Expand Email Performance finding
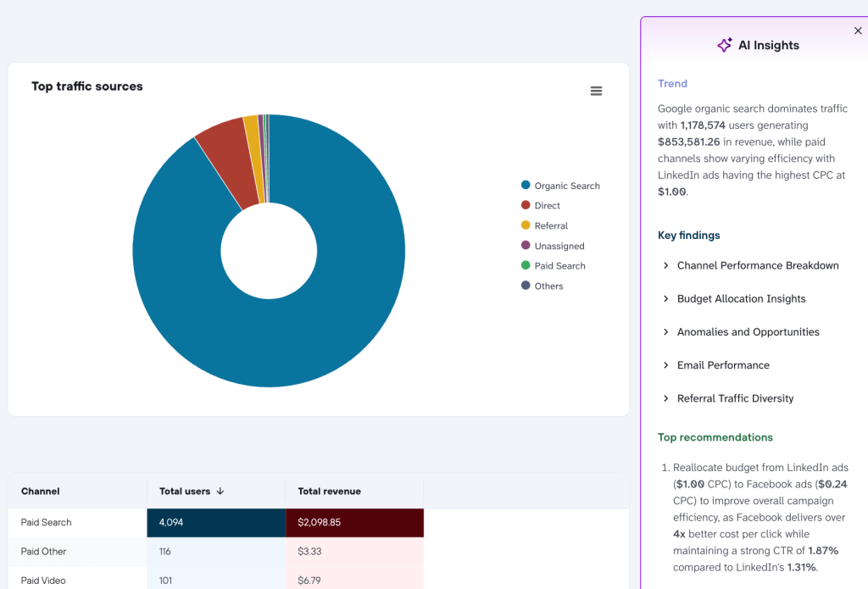 click(x=715, y=365)
